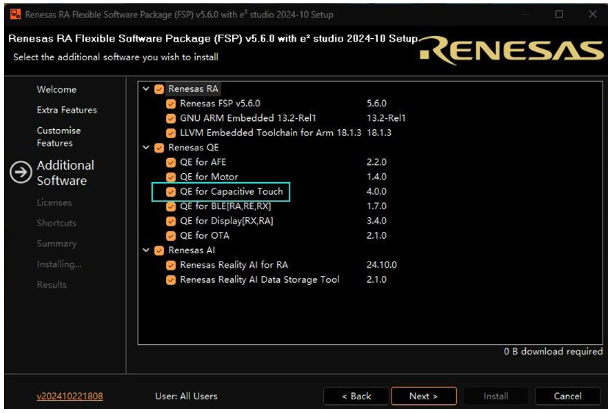Select the Results step in sidebar
611x413 pixels.
(x=51, y=285)
